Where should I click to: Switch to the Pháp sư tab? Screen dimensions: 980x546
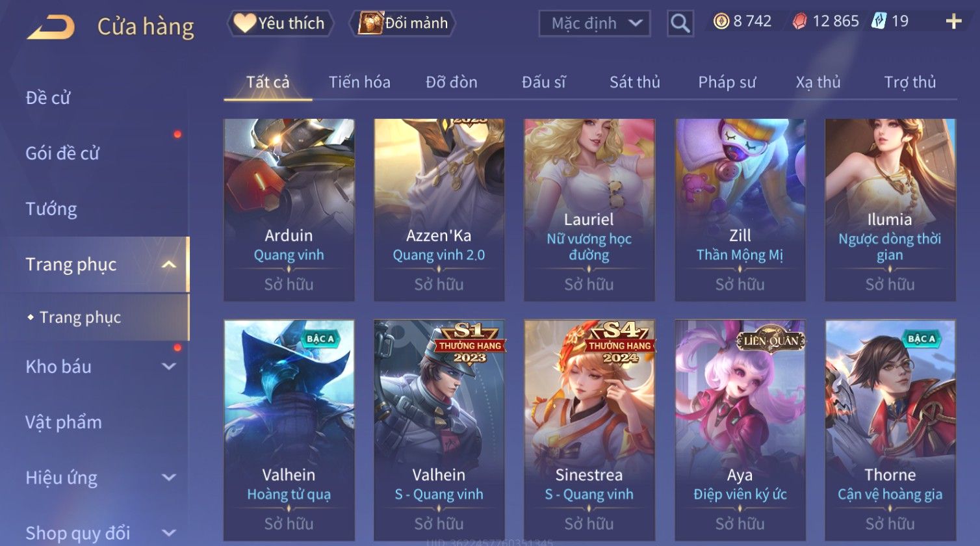727,83
